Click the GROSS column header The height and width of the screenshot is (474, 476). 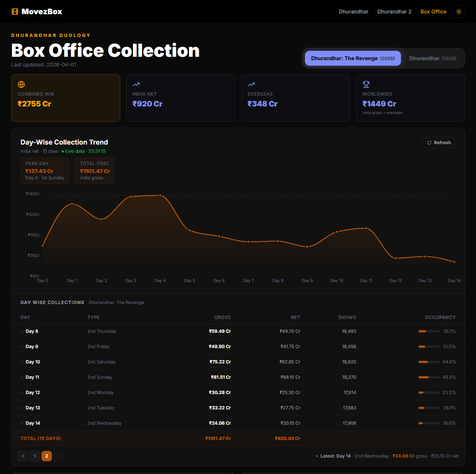click(223, 317)
